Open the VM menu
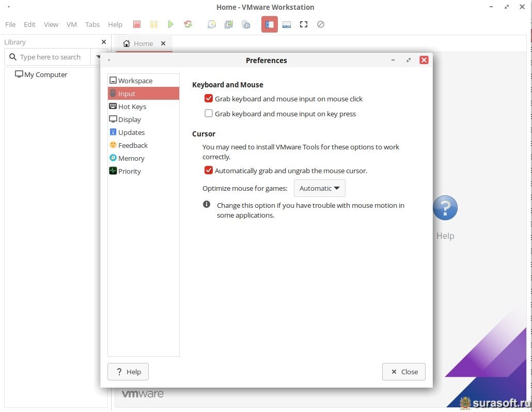532x412 pixels. (72, 24)
